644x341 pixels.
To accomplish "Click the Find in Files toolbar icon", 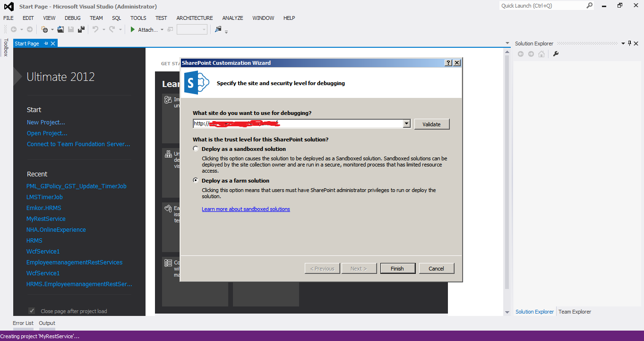I will point(218,29).
